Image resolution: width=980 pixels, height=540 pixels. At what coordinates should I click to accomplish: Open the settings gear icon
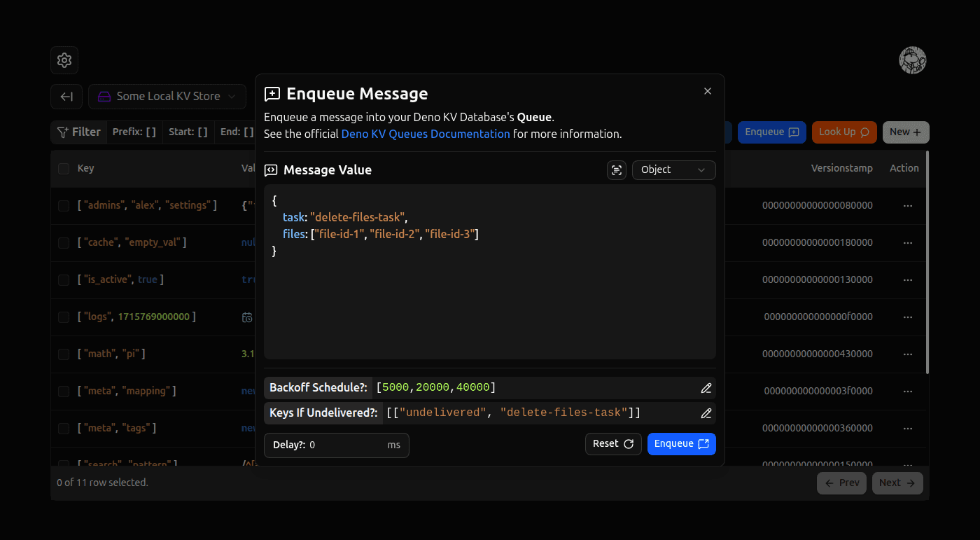pos(64,60)
